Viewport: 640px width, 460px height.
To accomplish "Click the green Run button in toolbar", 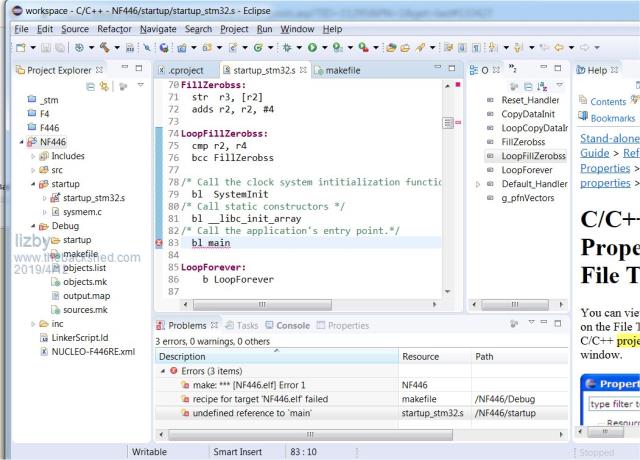I will tap(311, 47).
